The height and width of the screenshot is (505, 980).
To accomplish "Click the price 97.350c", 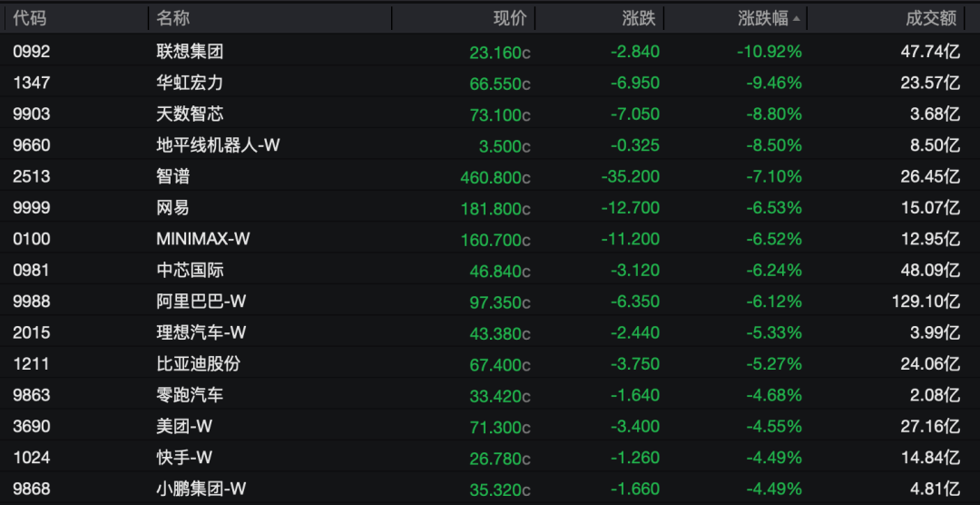I will [500, 302].
